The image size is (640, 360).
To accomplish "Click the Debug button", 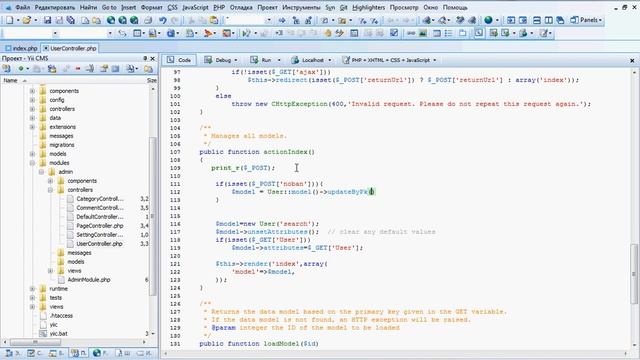I will pyautogui.click(x=219, y=60).
